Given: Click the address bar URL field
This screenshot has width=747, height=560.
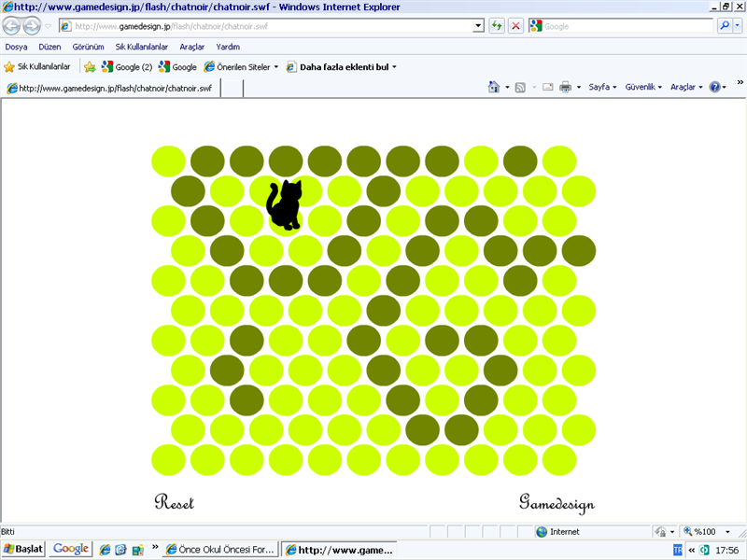Looking at the screenshot, I should point(272,26).
